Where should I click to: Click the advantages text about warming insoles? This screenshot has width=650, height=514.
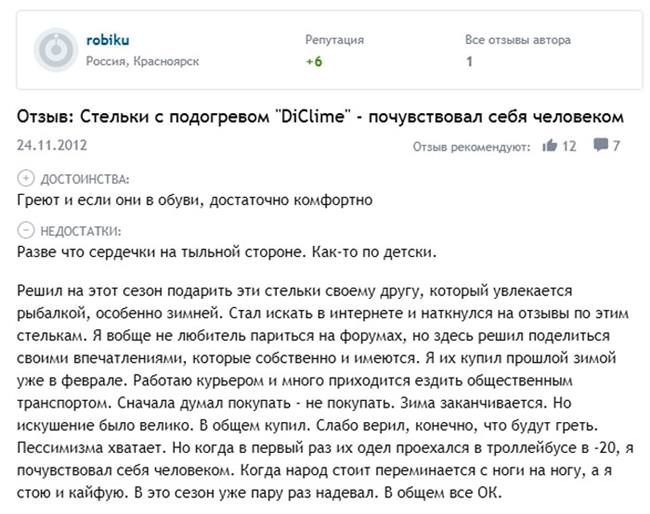tap(195, 200)
